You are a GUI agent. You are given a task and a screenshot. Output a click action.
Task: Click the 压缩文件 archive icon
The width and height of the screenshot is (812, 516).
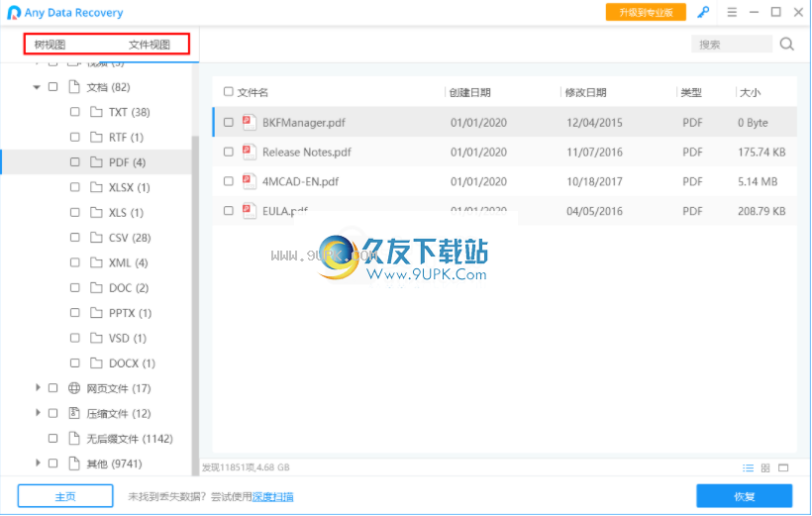[74, 413]
